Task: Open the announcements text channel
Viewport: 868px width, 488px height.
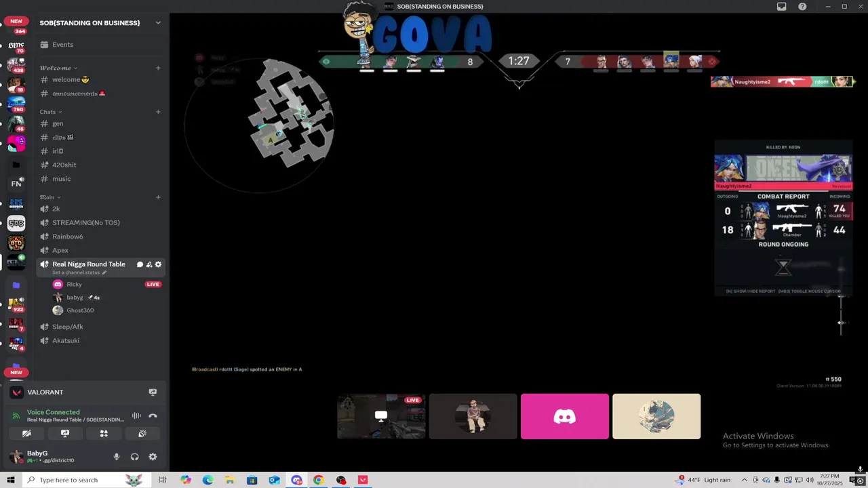Action: [x=100, y=94]
